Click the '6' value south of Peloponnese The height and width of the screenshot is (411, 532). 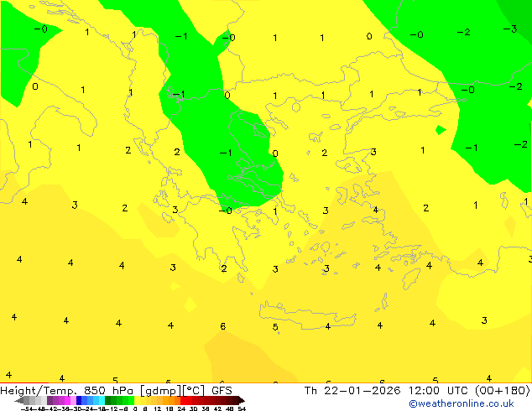tap(223, 326)
